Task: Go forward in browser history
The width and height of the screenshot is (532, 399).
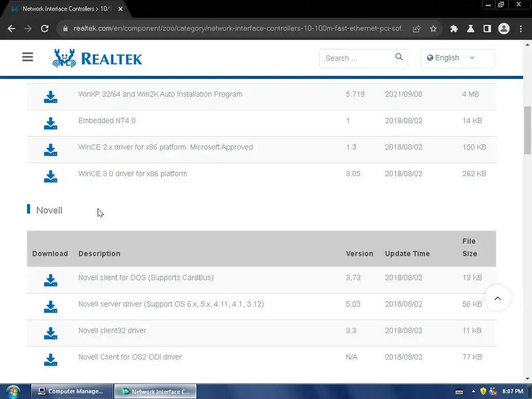Action: point(28,29)
